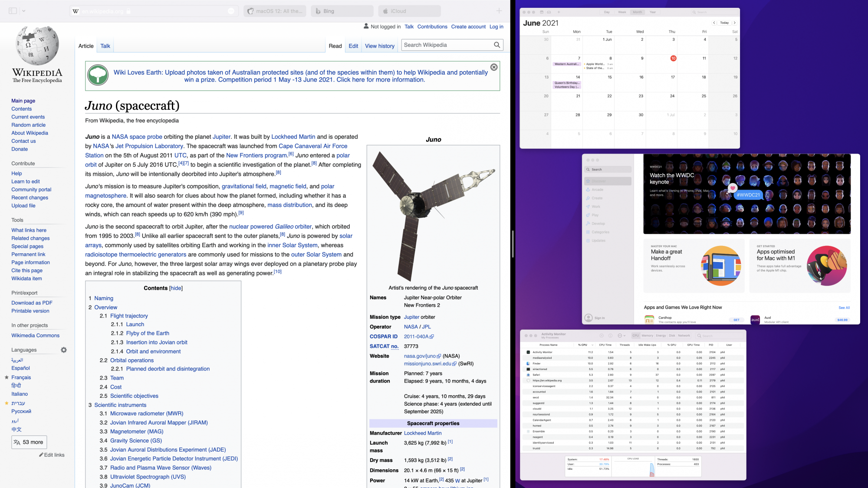Hide the Wikipedia Contents box

tap(176, 288)
